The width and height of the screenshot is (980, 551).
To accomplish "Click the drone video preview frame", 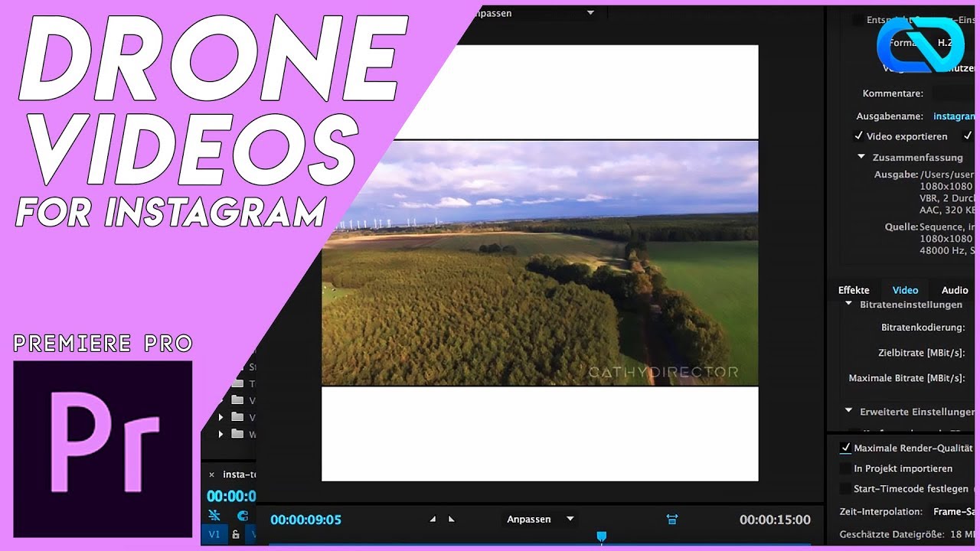I will point(540,262).
